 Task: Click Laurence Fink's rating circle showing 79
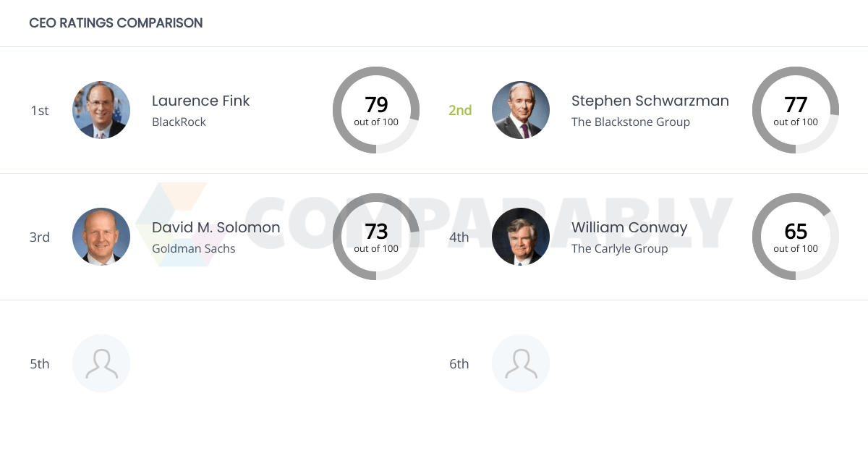(376, 110)
